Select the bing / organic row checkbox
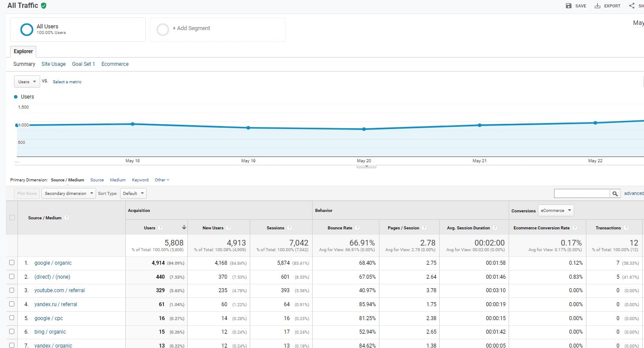 12,331
